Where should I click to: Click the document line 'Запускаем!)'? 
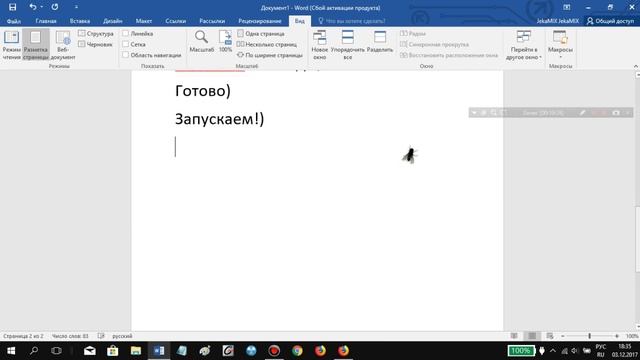220,119
